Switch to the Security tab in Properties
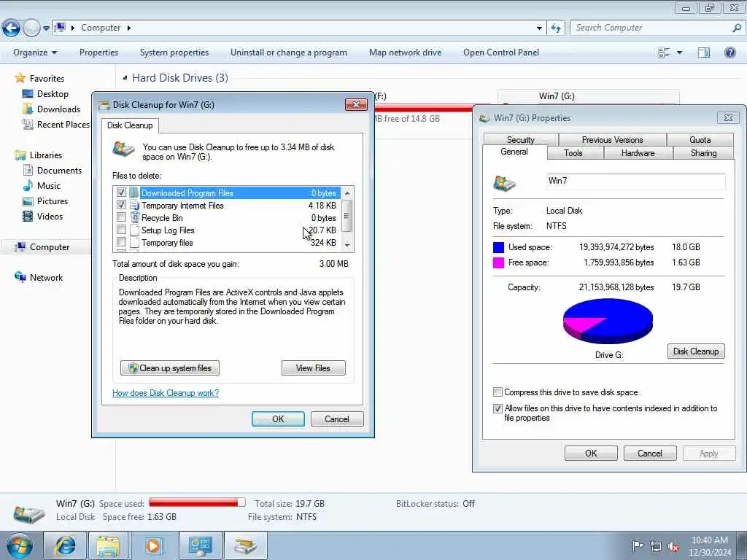The height and width of the screenshot is (560, 747). 520,139
